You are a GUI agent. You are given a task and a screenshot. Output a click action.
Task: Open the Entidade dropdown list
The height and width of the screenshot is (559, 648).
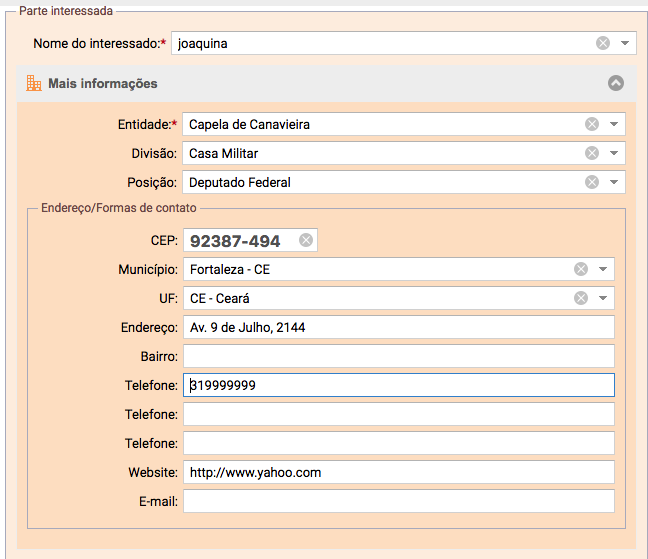614,124
